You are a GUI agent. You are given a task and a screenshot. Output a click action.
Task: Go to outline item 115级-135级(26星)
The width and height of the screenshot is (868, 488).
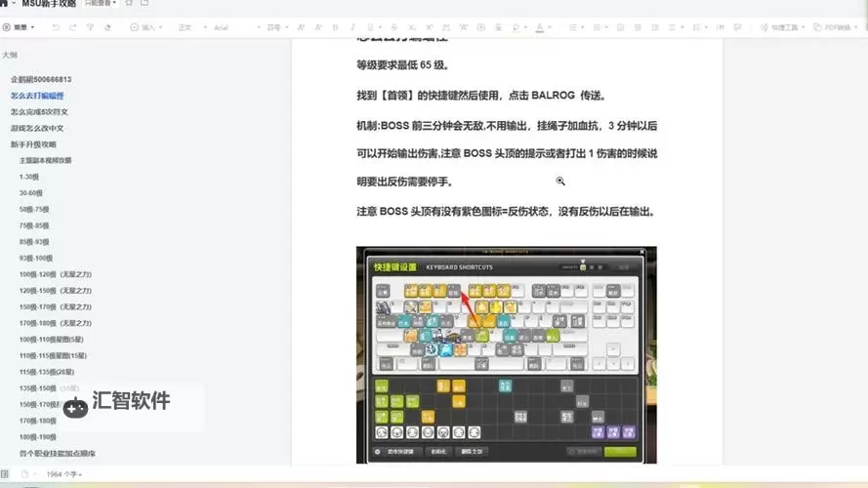point(47,372)
